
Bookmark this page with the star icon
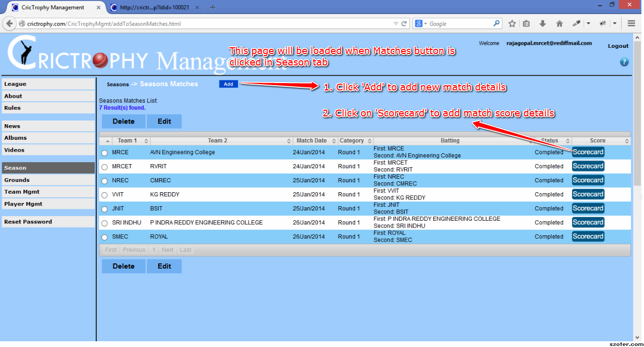tap(512, 23)
